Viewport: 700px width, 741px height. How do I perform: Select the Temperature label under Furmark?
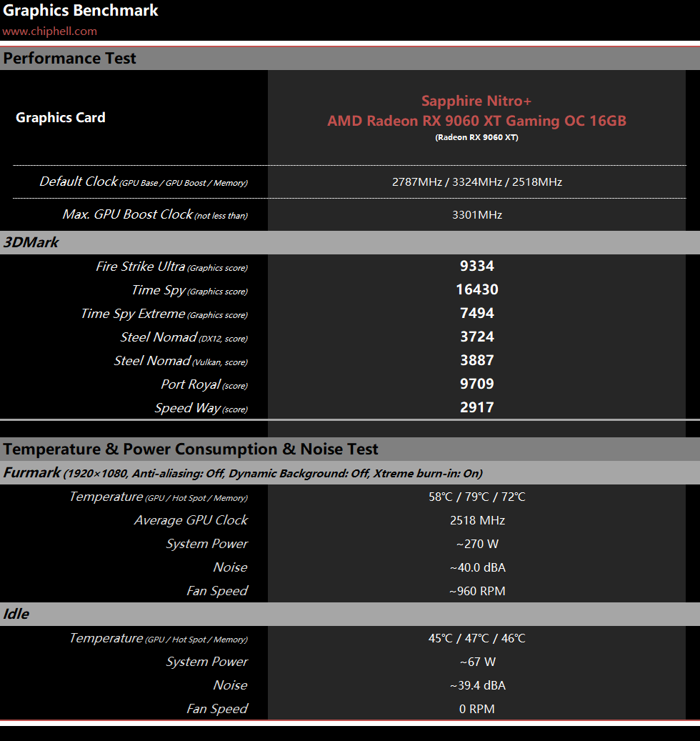coord(159,497)
